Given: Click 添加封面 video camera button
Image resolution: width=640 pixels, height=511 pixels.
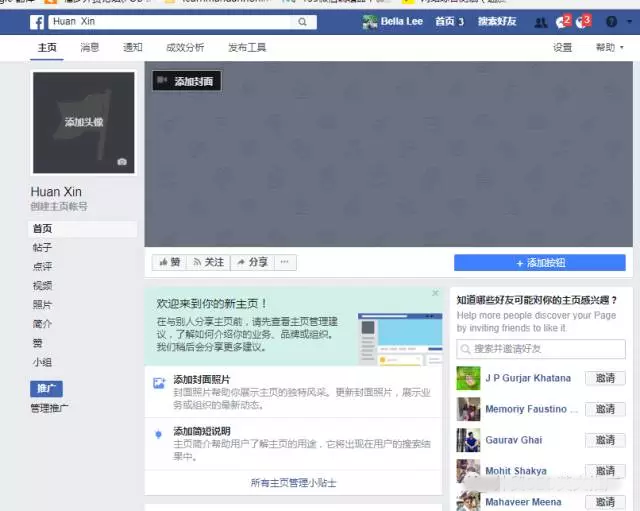Looking at the screenshot, I should pyautogui.click(x=187, y=81).
